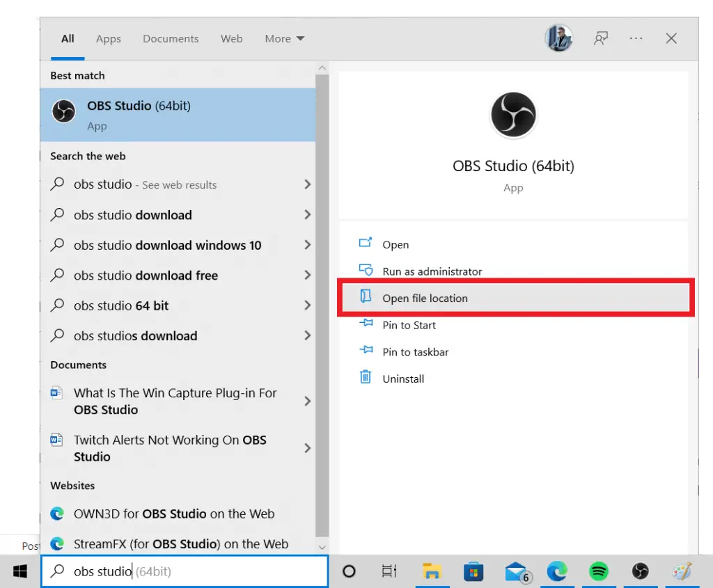The height and width of the screenshot is (588, 713).
Task: Expand the More dropdown filter
Action: click(x=284, y=39)
